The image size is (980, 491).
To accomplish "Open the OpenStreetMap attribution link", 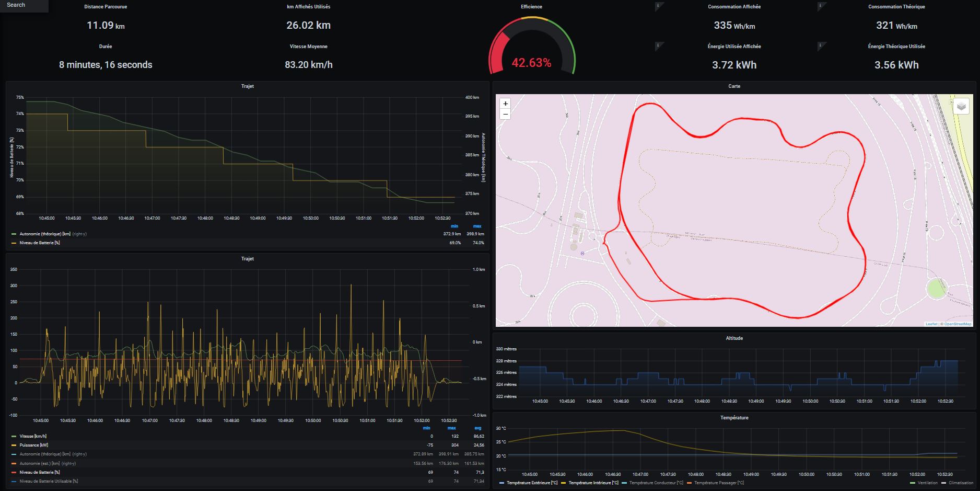I will click(958, 324).
